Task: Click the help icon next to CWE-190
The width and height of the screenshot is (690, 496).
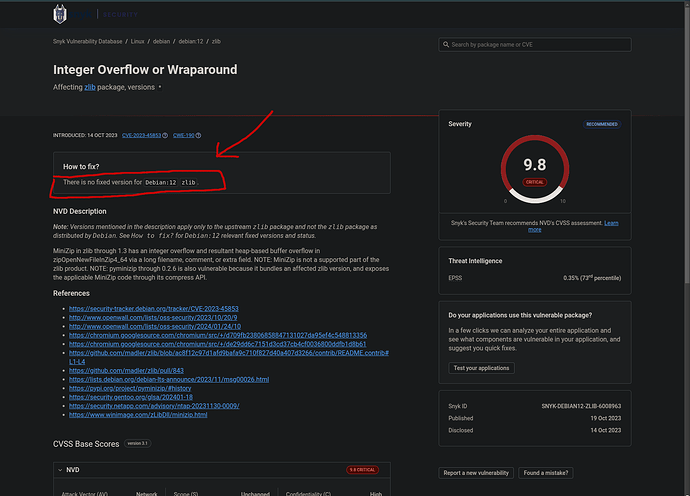Action: click(198, 136)
